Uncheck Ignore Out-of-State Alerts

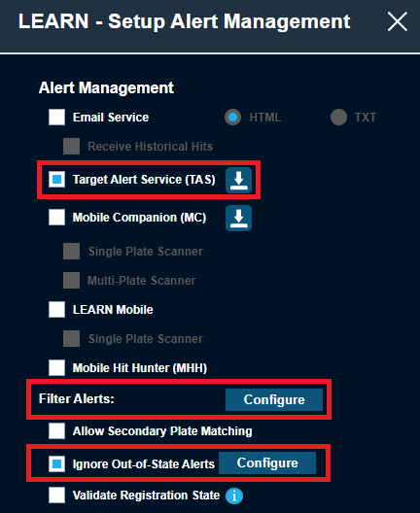tap(56, 463)
